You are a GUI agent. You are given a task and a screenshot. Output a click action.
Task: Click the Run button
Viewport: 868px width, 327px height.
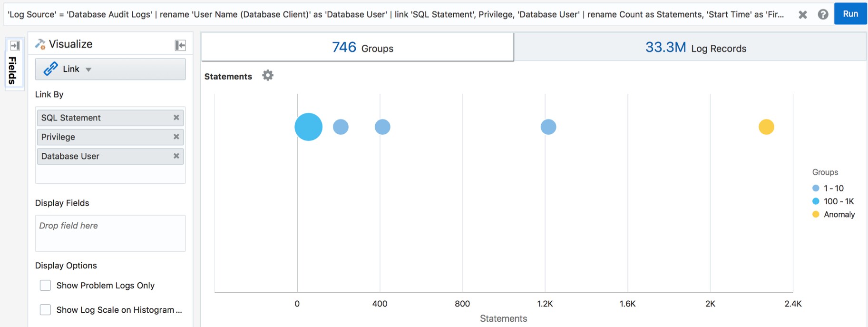850,14
